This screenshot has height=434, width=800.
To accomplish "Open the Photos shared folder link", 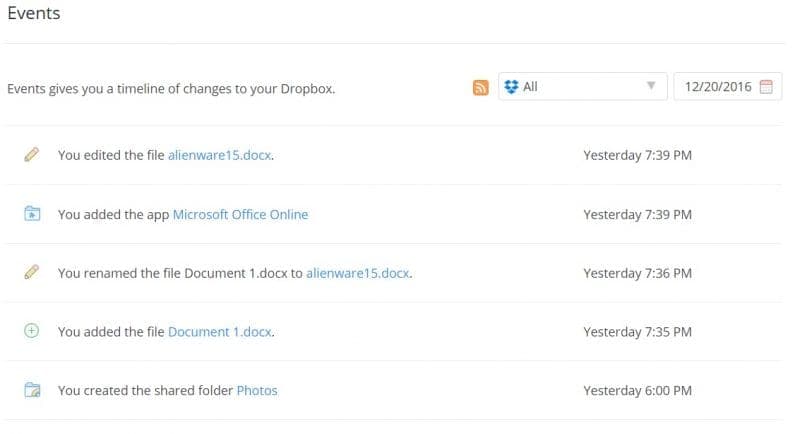I will tap(257, 391).
